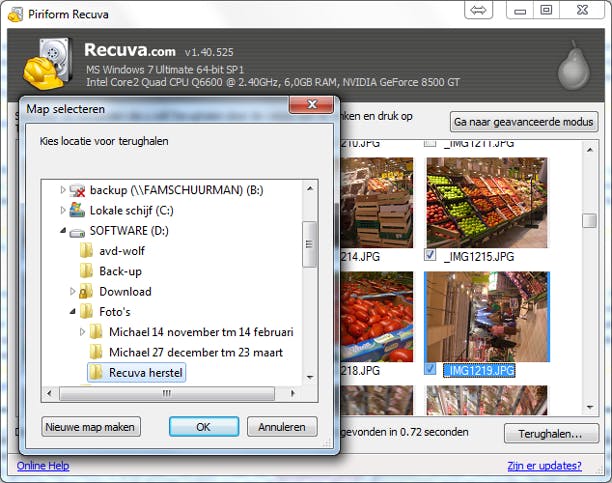Expand the Lokale schijf (C:) node
The height and width of the screenshot is (483, 612).
coord(62,210)
